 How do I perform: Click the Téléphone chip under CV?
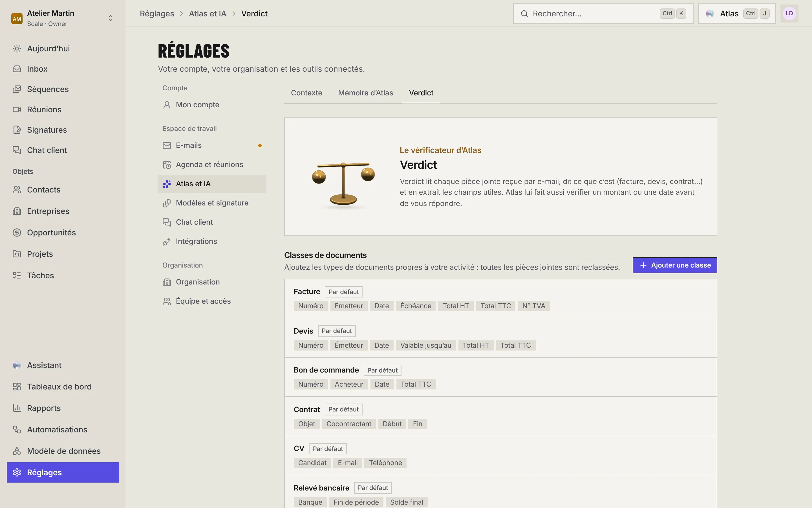(385, 463)
